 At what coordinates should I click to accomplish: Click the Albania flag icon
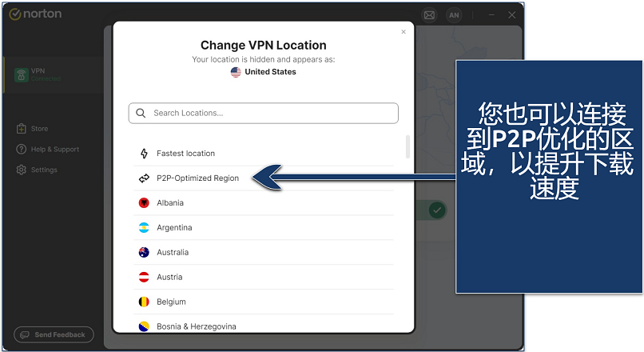point(144,202)
